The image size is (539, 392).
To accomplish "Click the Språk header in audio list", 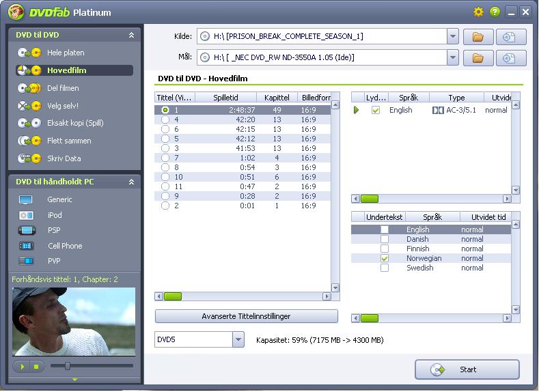I will [409, 98].
